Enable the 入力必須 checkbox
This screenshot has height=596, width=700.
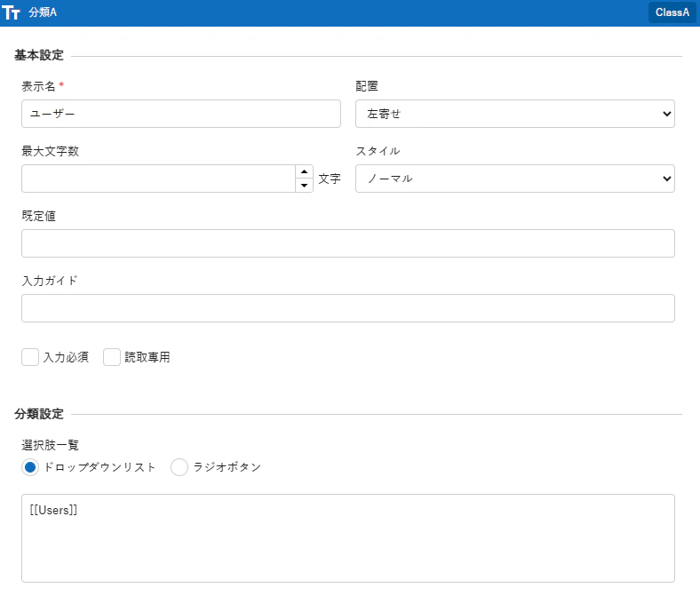click(30, 357)
